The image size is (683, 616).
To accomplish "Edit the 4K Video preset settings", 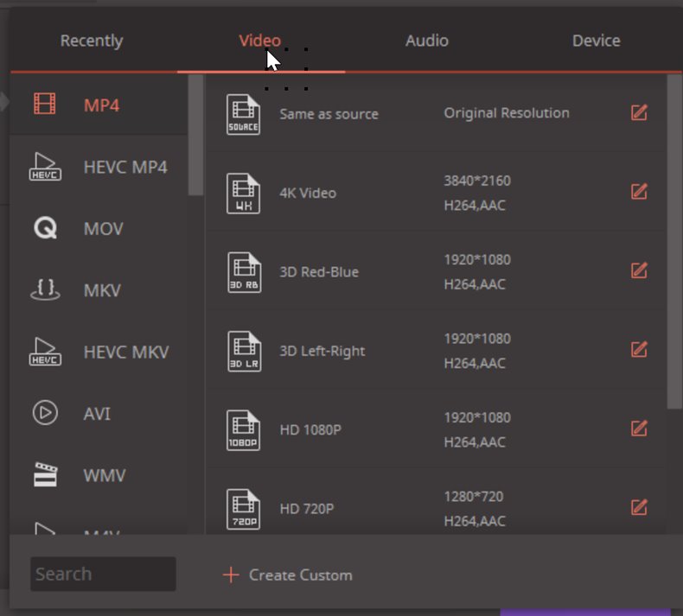I will 639,191.
